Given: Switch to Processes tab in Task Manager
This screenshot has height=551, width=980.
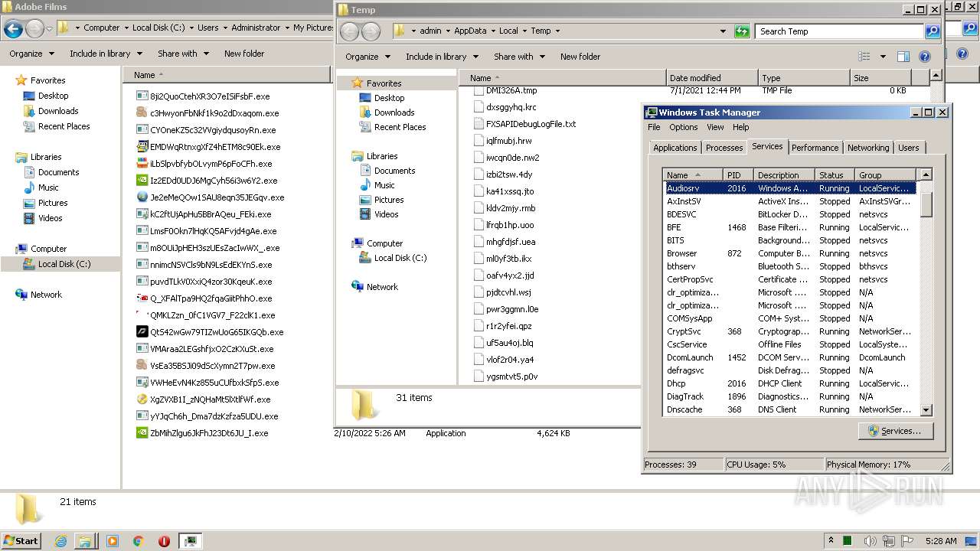Looking at the screenshot, I should (724, 148).
